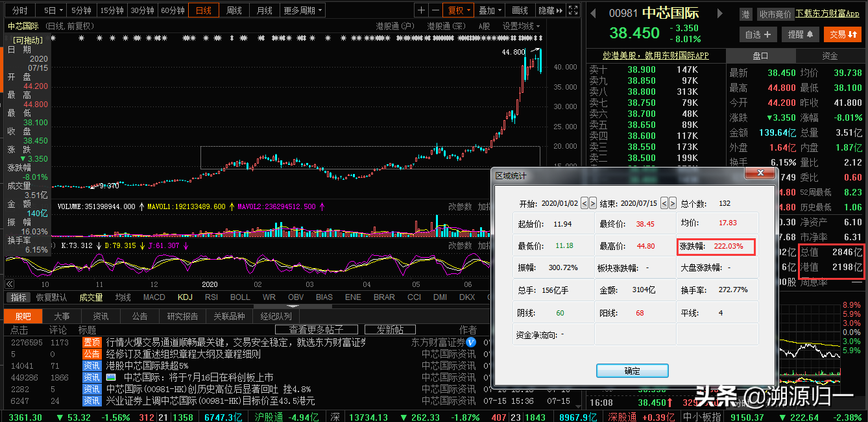Screen dimensions: 868x422
Task: Click 确定 in 区域统计 dialog
Action: click(x=633, y=371)
